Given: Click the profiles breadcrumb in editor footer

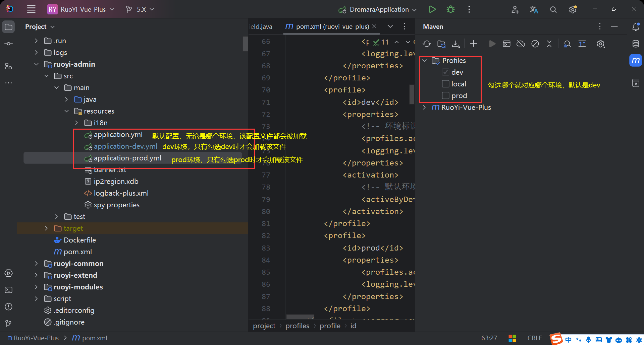Looking at the screenshot, I should point(297,326).
